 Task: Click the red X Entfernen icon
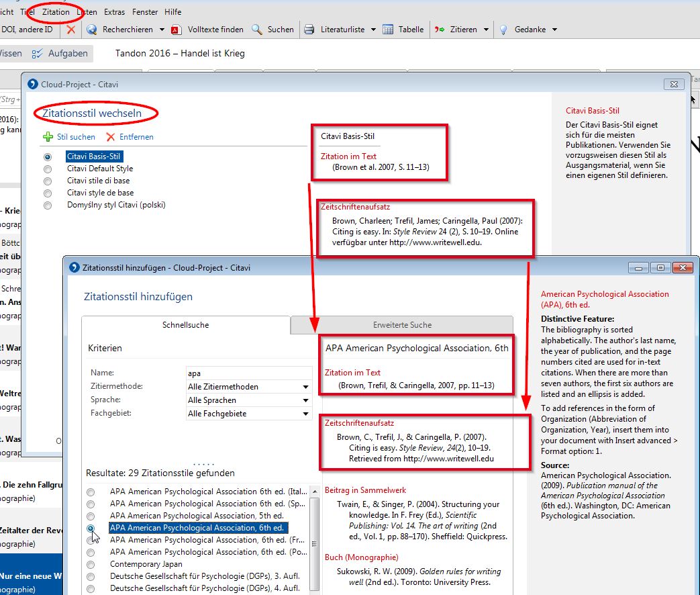[111, 137]
